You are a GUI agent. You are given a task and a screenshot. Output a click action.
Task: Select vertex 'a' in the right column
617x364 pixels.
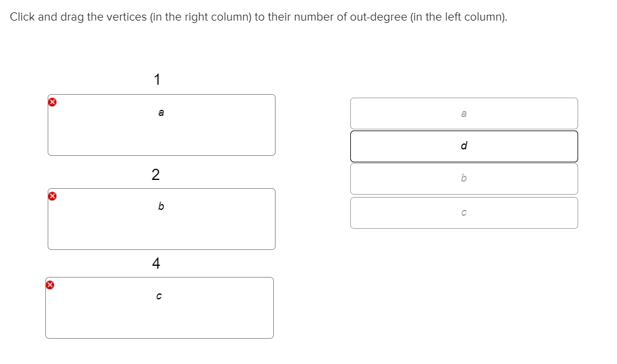(464, 113)
